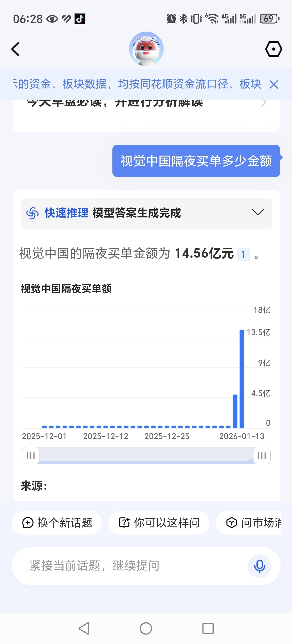Tap 换个新话题 button
The image size is (292, 644).
[x=57, y=523]
